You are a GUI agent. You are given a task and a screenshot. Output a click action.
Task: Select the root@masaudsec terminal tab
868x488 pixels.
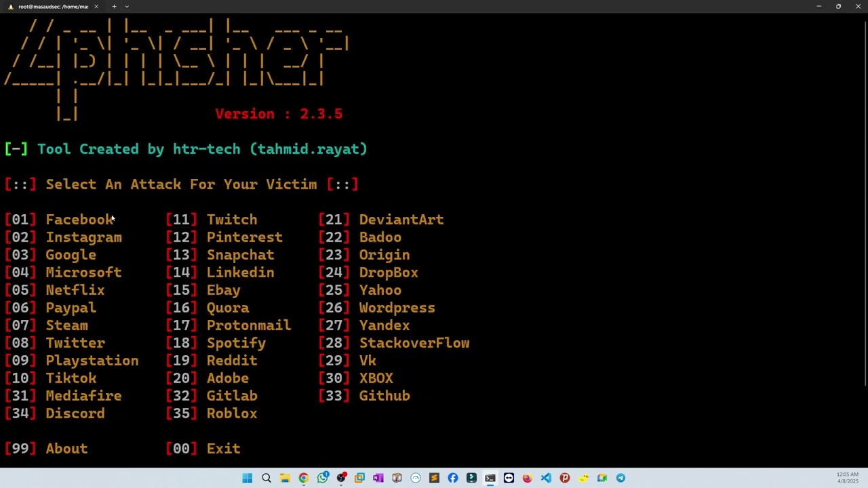click(x=53, y=7)
